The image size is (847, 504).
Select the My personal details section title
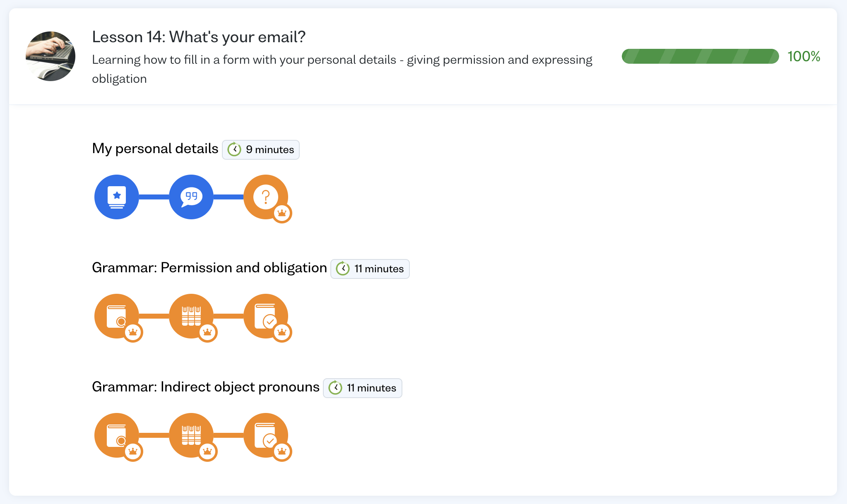[155, 149]
